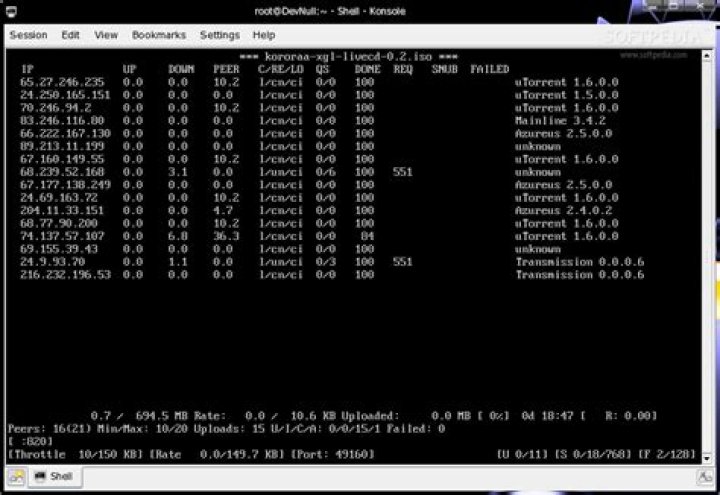Click the 0/3 queue value
The image size is (720, 495).
coord(326,262)
